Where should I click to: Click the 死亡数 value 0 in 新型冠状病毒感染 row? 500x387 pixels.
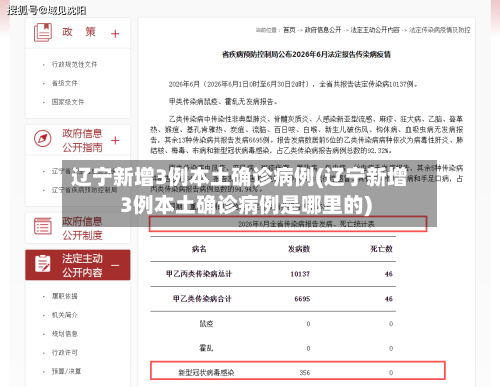tap(391, 373)
